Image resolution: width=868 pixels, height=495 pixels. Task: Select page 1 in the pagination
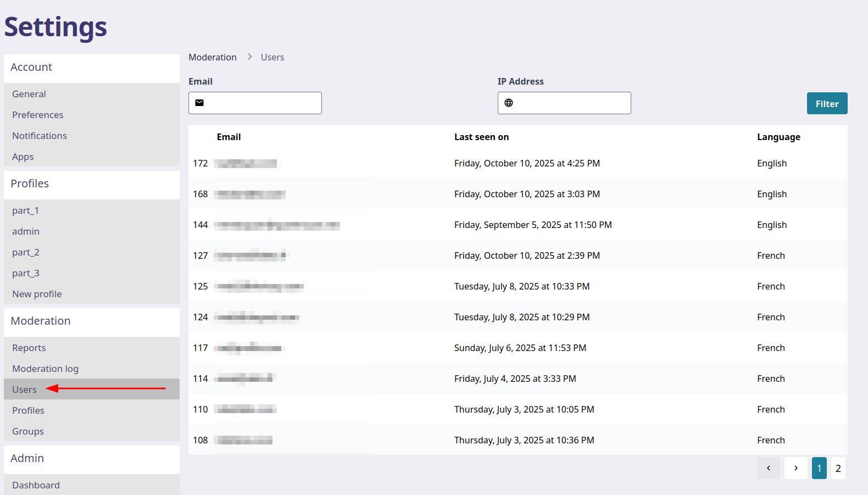pos(819,468)
